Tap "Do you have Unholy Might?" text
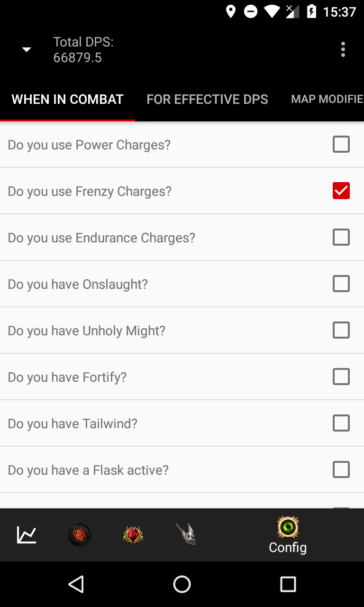The image size is (364, 607). [x=87, y=331]
